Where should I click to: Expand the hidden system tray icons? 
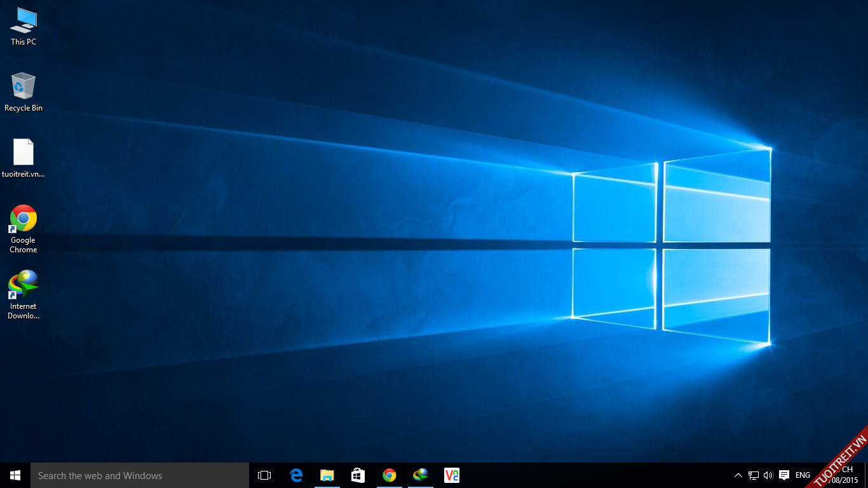click(738, 475)
